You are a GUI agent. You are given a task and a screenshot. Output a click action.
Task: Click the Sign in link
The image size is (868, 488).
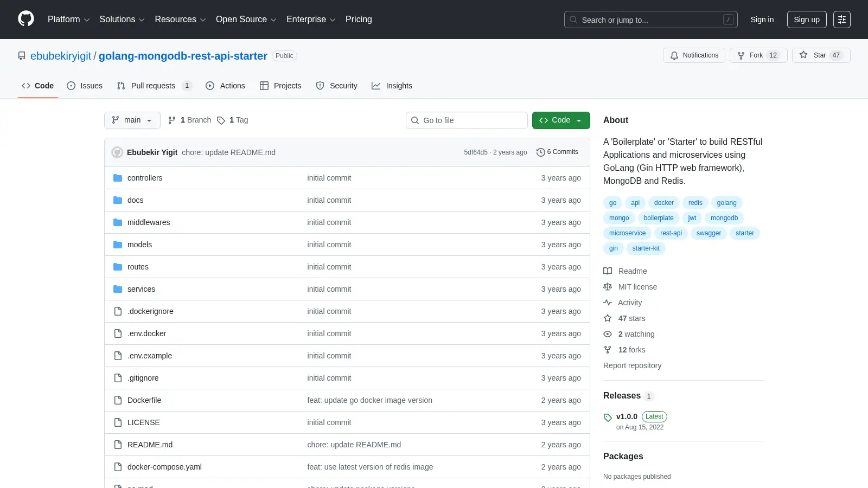pos(762,20)
